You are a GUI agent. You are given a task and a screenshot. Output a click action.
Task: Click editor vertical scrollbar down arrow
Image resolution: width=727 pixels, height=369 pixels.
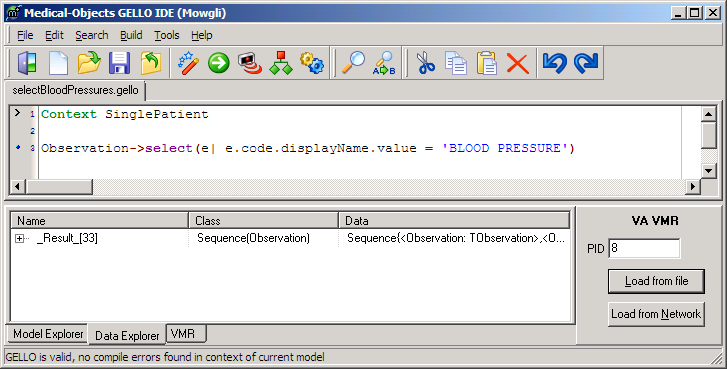pos(708,171)
